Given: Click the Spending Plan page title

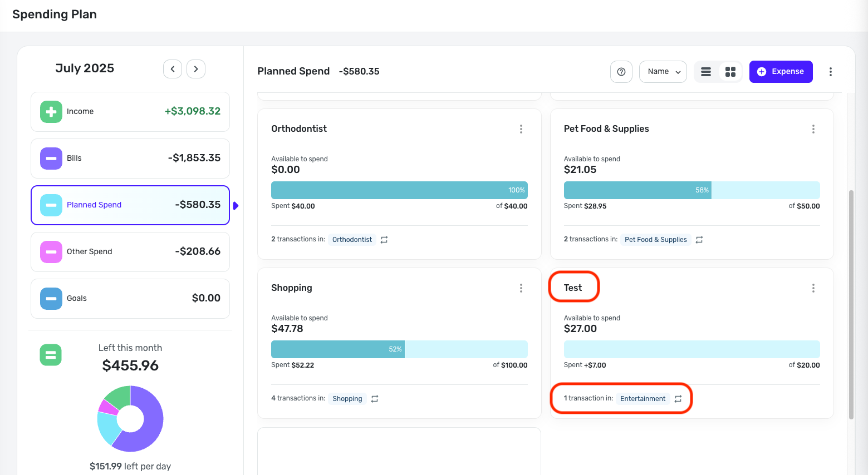Looking at the screenshot, I should tap(55, 14).
